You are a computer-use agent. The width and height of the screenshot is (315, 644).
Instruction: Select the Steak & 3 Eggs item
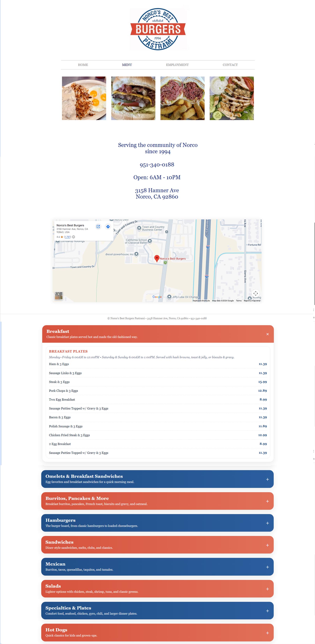(x=158, y=382)
